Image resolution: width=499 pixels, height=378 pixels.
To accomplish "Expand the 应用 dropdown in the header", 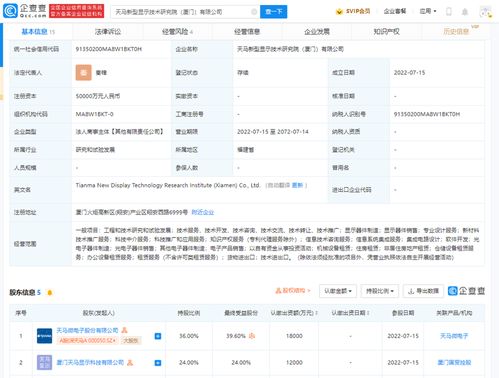I will 428,11.
